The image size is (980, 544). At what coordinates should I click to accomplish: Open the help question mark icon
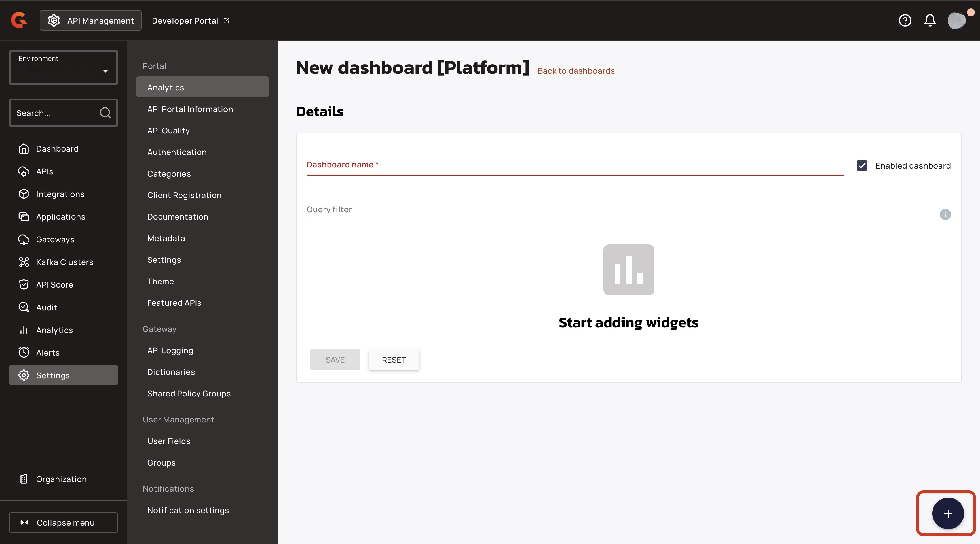905,20
